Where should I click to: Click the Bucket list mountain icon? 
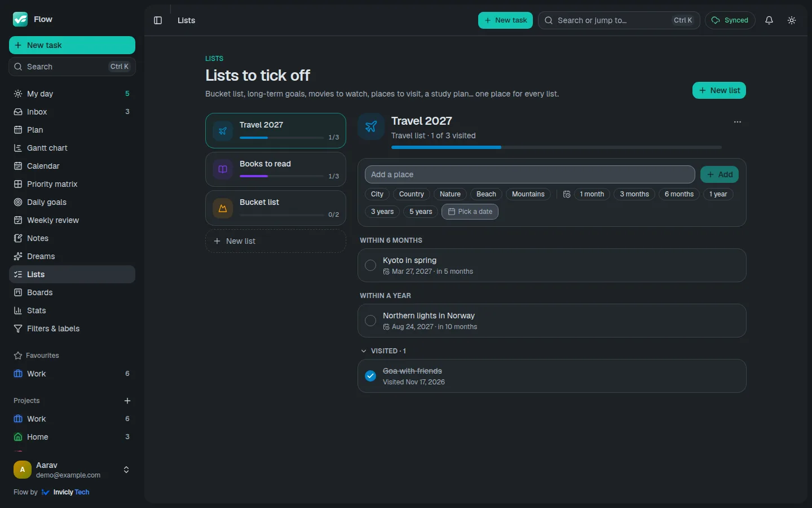[x=223, y=208]
